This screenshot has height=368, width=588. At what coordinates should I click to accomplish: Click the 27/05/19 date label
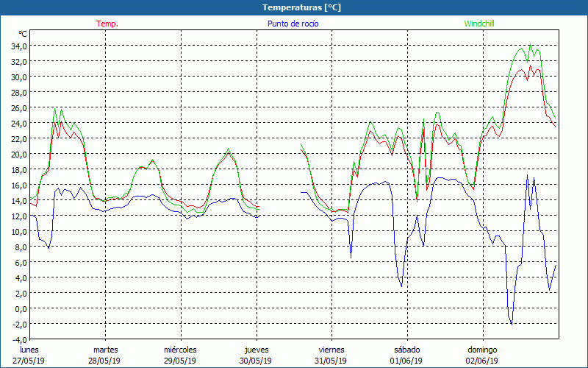pyautogui.click(x=29, y=361)
